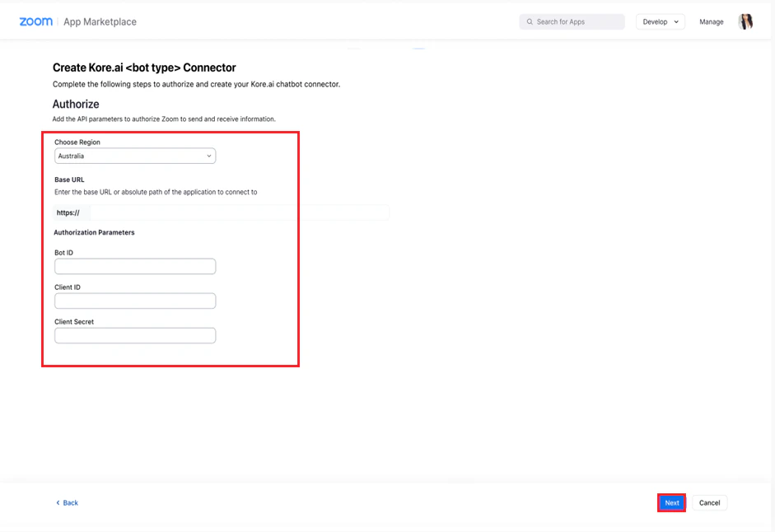The height and width of the screenshot is (532, 775).
Task: Open the Choose Region dropdown
Action: [135, 156]
